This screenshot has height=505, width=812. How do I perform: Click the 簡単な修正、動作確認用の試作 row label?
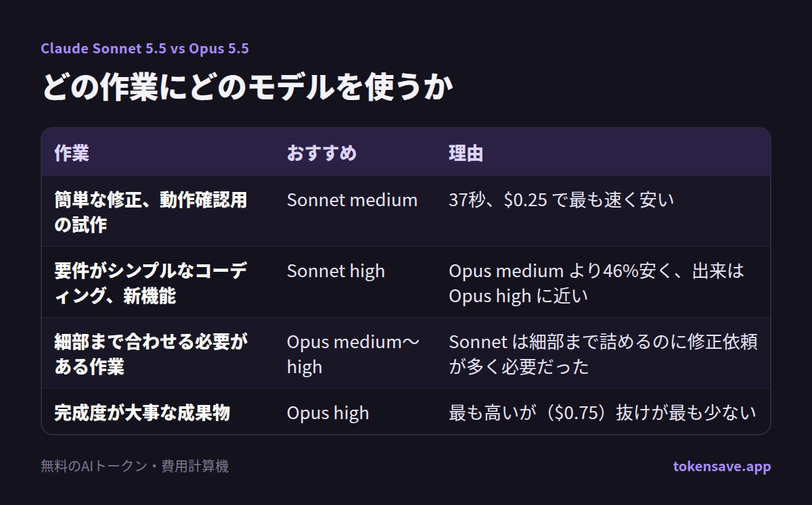(x=151, y=212)
